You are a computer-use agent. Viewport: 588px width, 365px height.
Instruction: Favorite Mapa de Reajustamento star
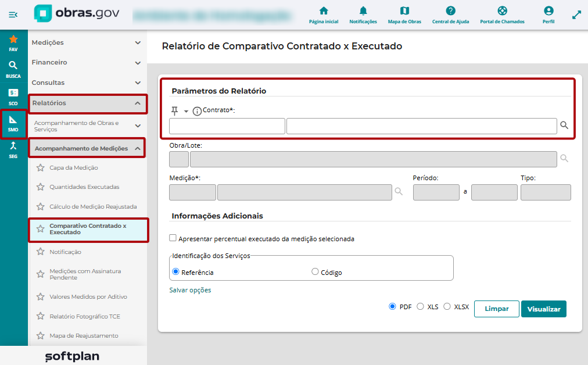coord(41,335)
